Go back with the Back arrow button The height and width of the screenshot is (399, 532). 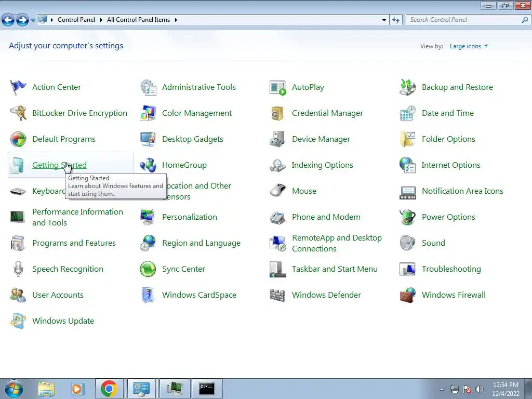tap(8, 20)
